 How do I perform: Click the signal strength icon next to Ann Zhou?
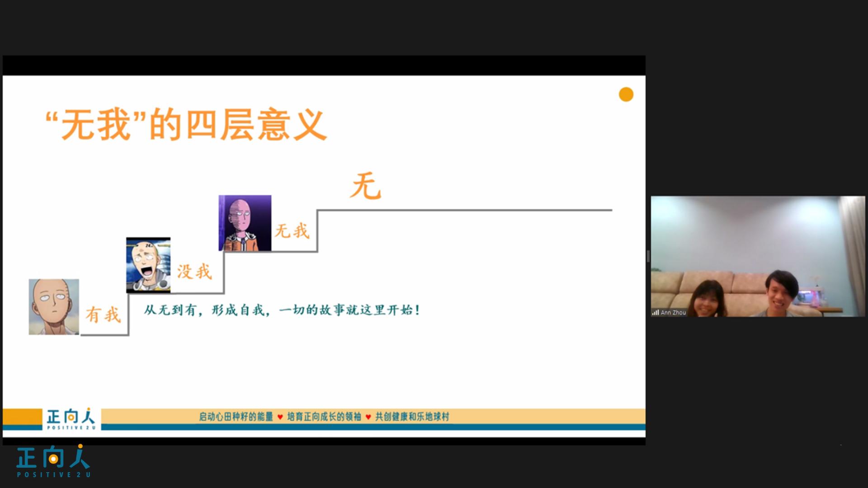[x=656, y=312]
